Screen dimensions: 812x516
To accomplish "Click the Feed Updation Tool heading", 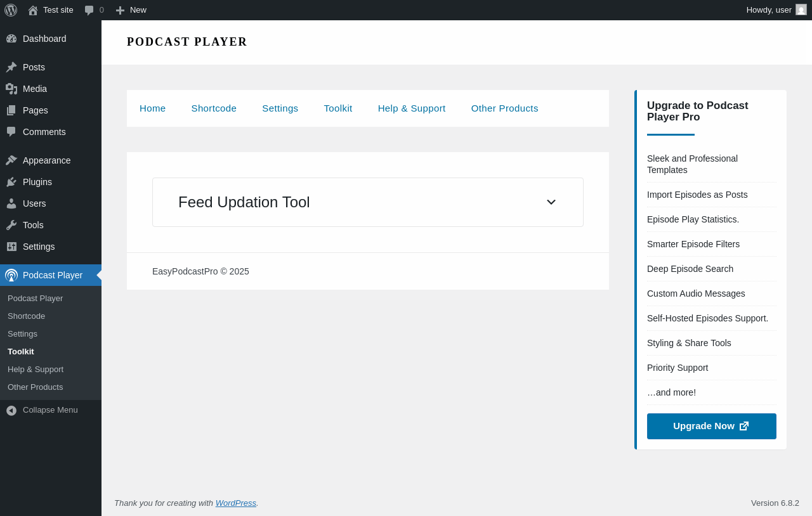I will (244, 202).
